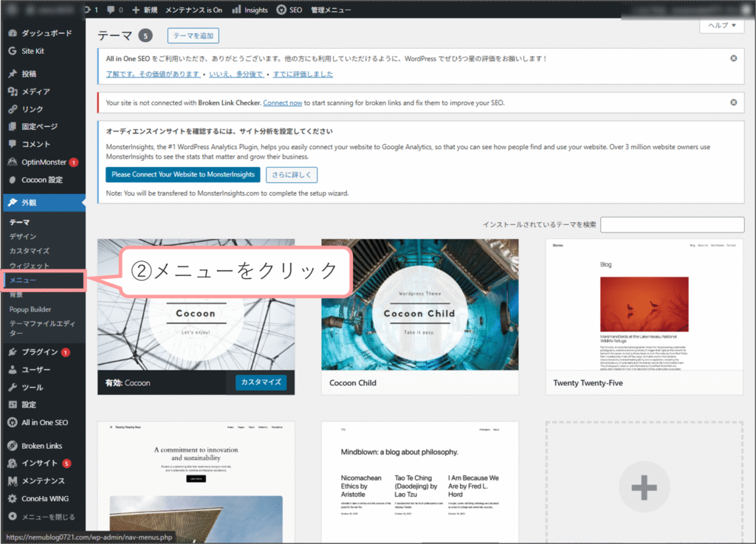756x544 pixels.
Task: Open the Media library icon
Action: coord(13,92)
